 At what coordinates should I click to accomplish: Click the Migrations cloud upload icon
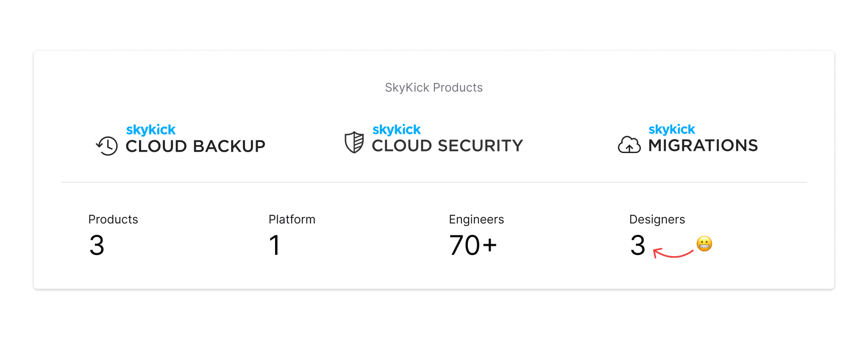point(629,145)
